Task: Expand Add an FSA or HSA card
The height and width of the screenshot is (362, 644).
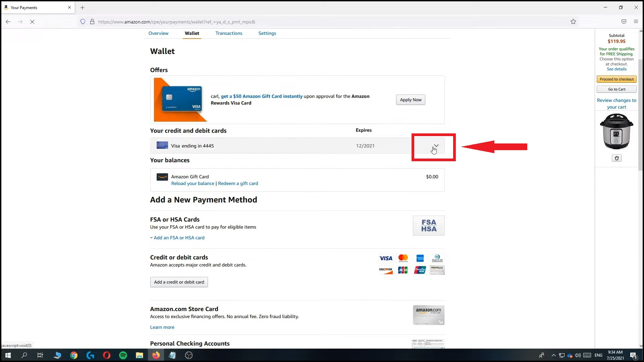Action: click(179, 238)
